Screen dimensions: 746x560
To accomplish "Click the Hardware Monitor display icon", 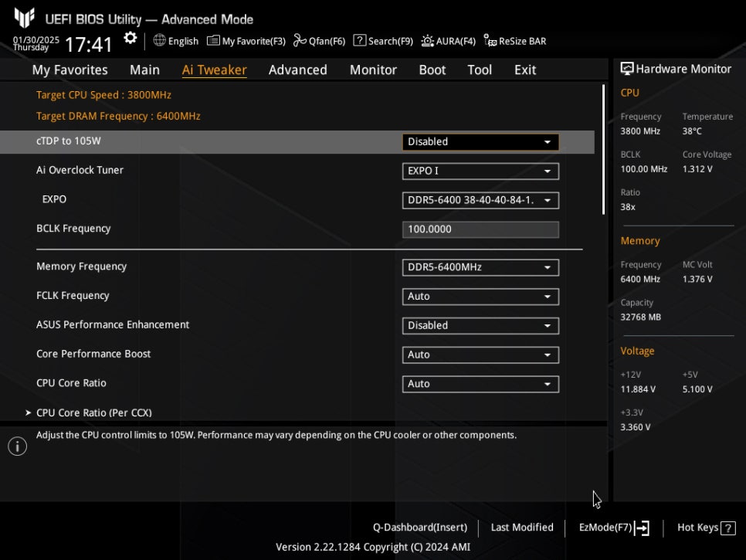I will tap(627, 69).
